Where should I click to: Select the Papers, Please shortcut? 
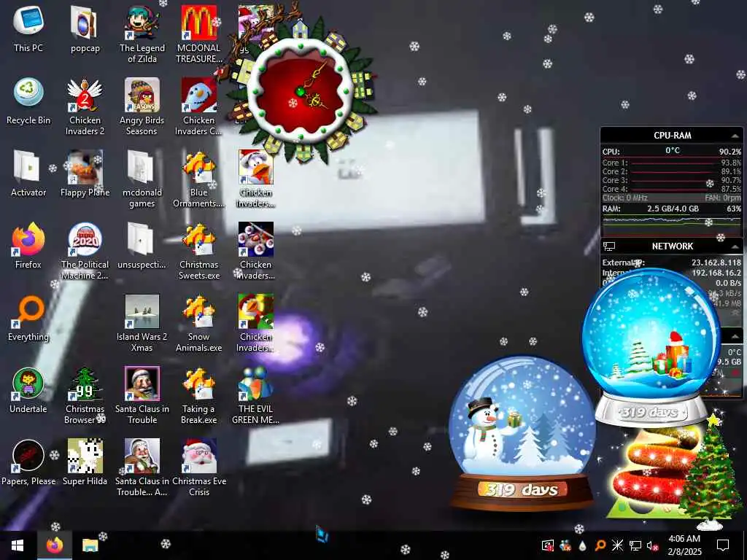28,462
